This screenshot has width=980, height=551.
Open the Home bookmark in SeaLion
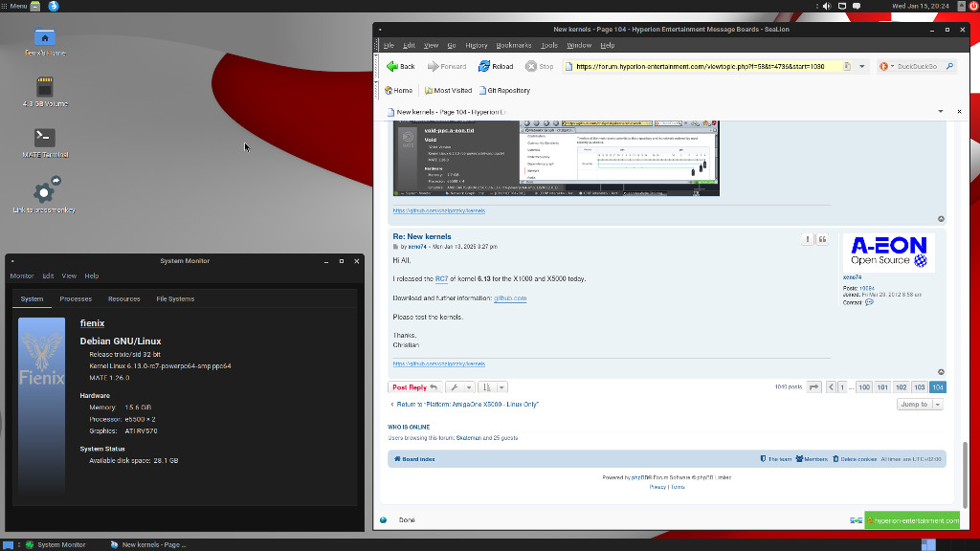point(399,91)
